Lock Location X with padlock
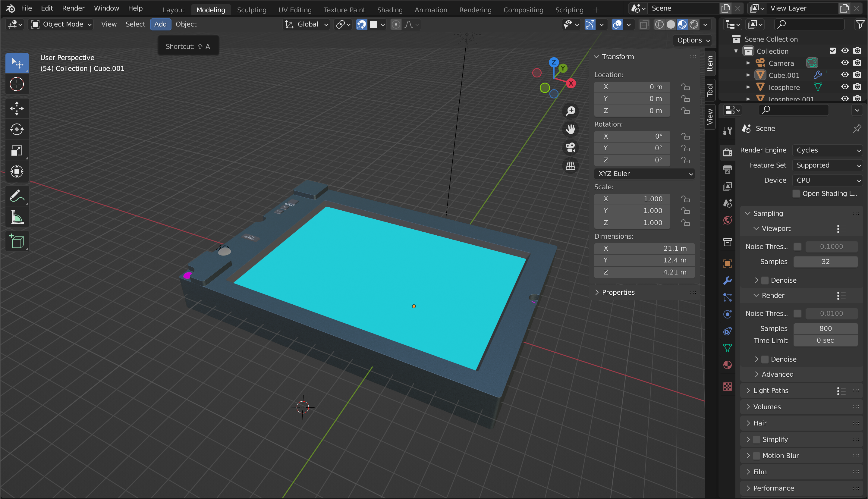The width and height of the screenshot is (868, 499). (685, 87)
